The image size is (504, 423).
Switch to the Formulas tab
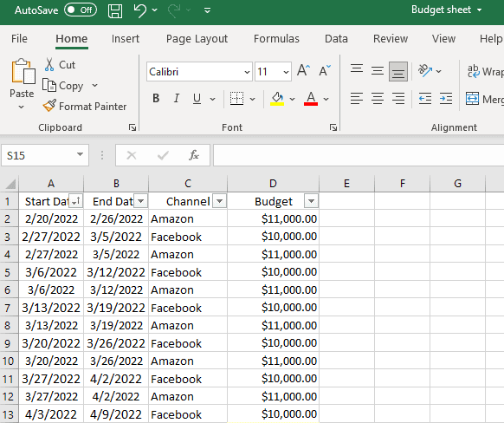[x=276, y=39]
